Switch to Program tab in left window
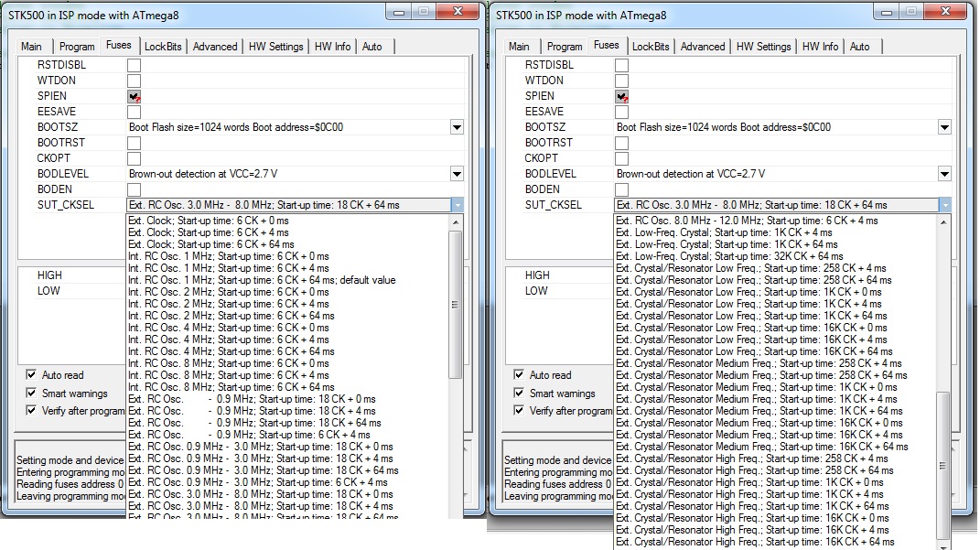980x550 pixels. (77, 47)
